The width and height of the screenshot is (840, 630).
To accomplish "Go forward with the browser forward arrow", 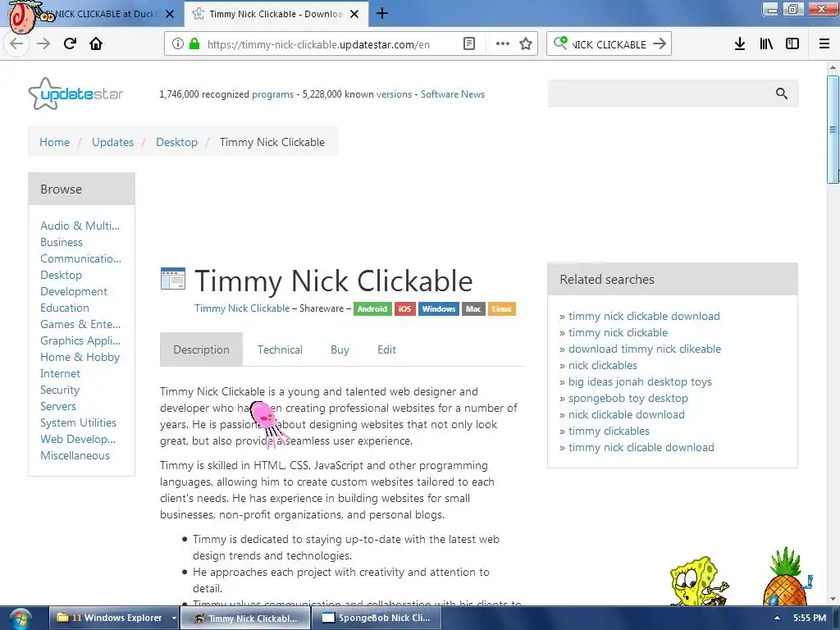I will coord(43,43).
